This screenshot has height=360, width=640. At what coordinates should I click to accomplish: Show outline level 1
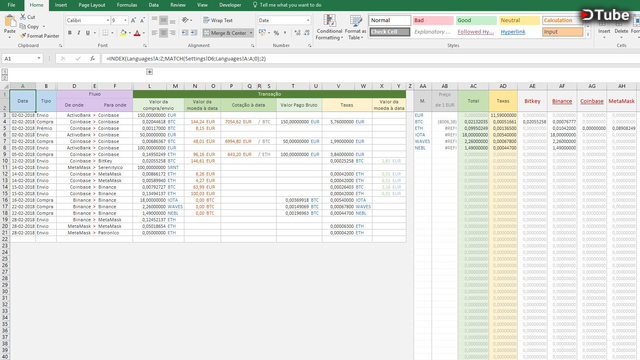pos(4,71)
